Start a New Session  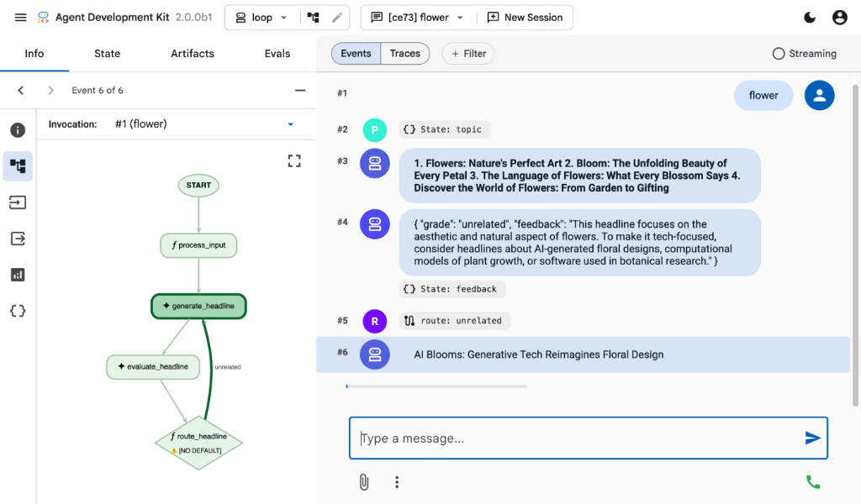click(x=525, y=18)
